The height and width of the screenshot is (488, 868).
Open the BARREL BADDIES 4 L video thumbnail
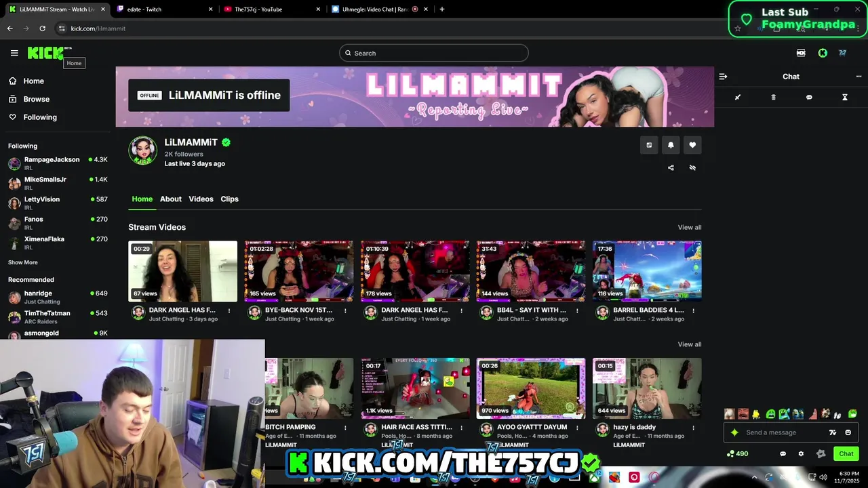647,271
